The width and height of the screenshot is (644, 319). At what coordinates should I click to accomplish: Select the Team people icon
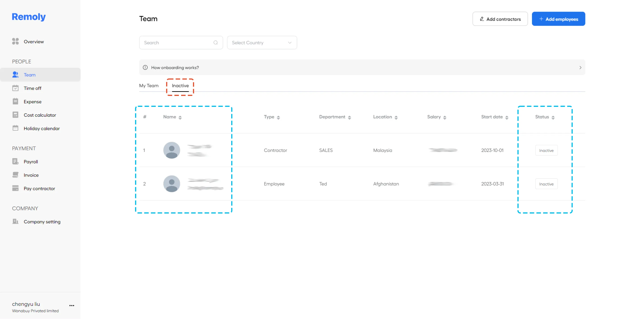coord(15,75)
